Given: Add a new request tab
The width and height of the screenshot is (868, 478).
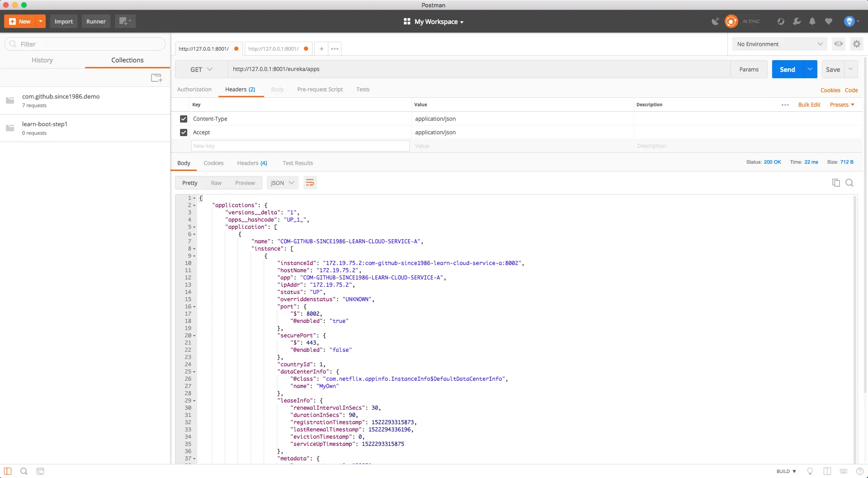Looking at the screenshot, I should click(321, 49).
